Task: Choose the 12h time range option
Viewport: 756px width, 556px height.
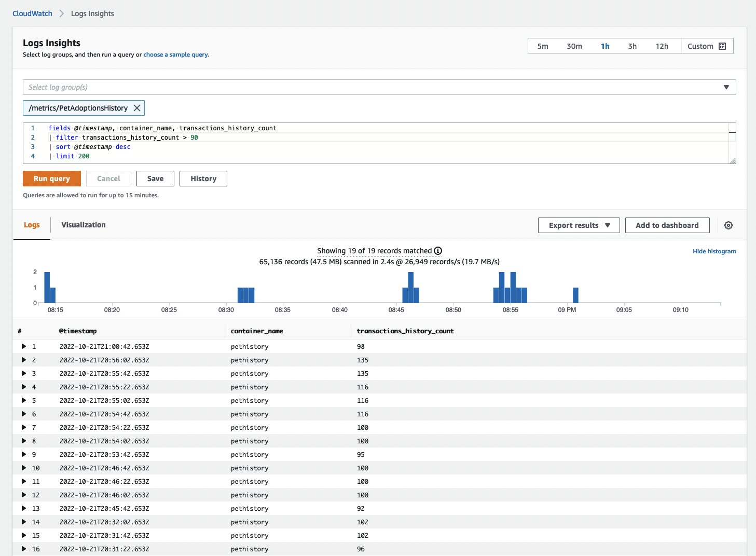Action: pyautogui.click(x=662, y=46)
